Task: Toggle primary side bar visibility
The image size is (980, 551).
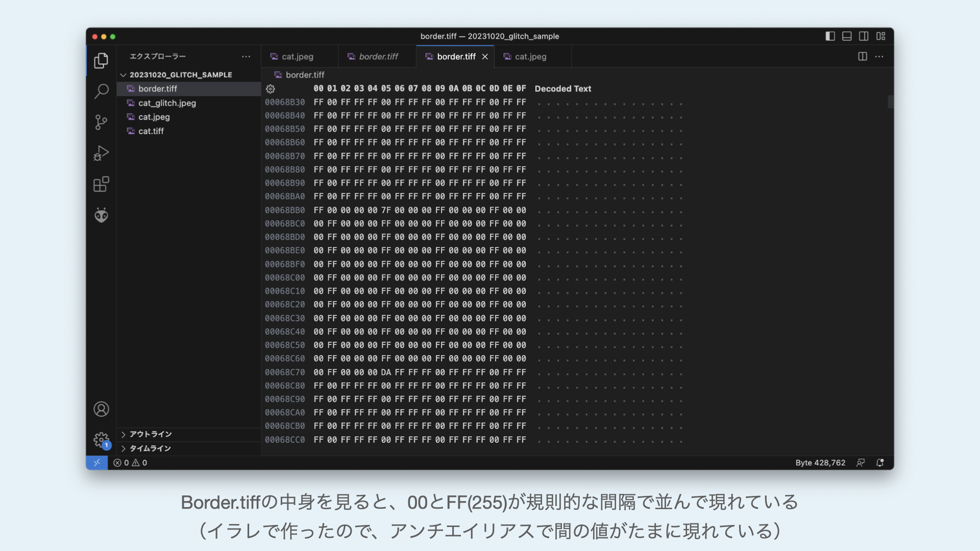Action: pos(830,36)
